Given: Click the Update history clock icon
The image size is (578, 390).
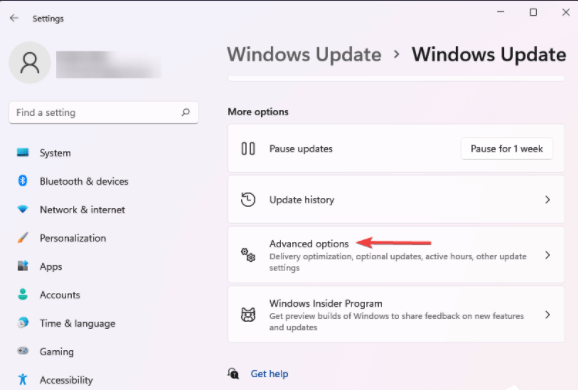Looking at the screenshot, I should point(248,199).
